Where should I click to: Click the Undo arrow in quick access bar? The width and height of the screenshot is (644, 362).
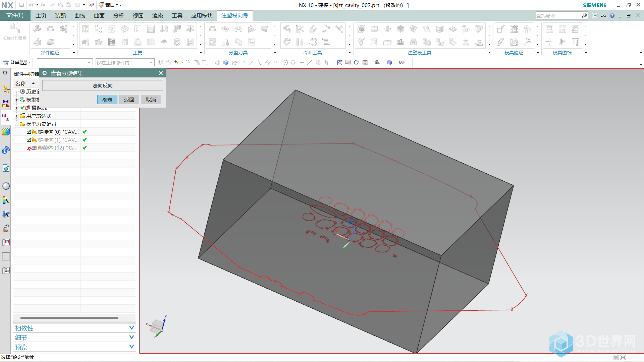point(31,5)
